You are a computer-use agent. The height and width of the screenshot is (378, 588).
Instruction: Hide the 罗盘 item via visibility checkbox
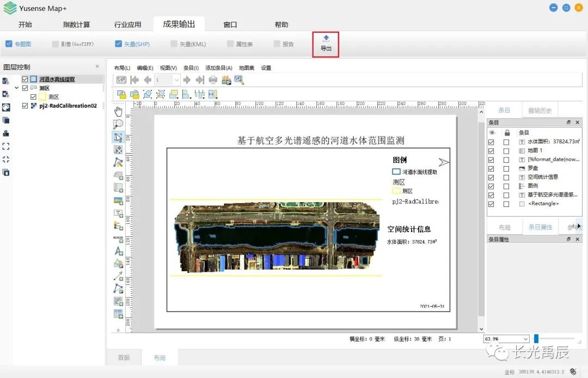492,168
